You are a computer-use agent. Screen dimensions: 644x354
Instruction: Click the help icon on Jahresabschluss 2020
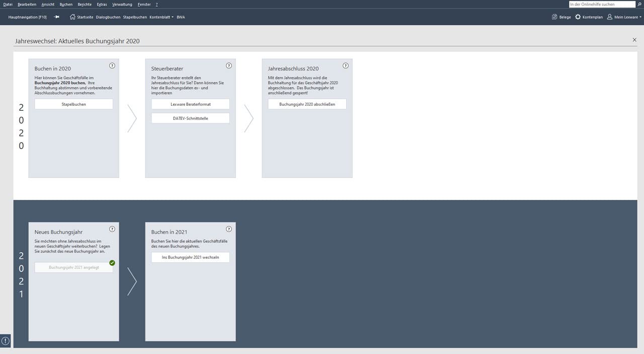[346, 65]
